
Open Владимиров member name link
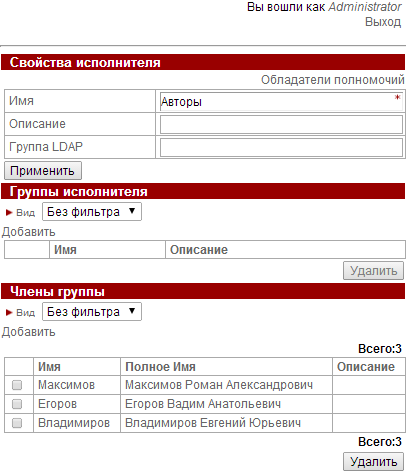click(x=74, y=423)
